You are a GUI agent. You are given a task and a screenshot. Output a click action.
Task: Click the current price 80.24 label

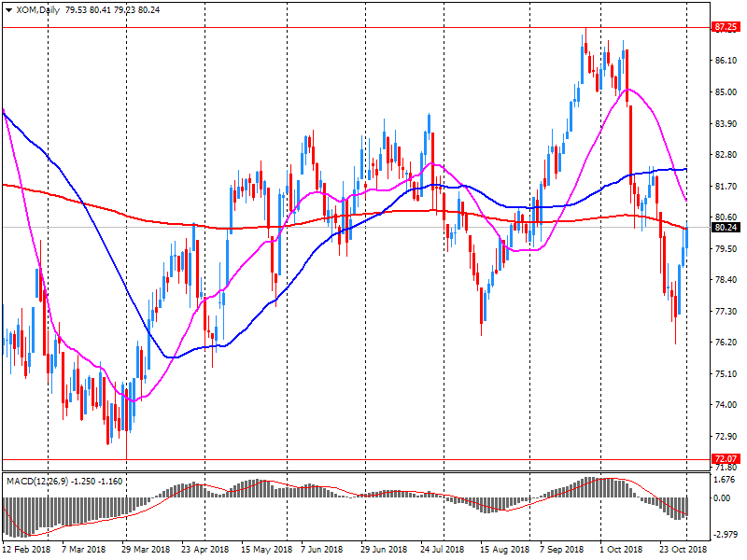[725, 227]
